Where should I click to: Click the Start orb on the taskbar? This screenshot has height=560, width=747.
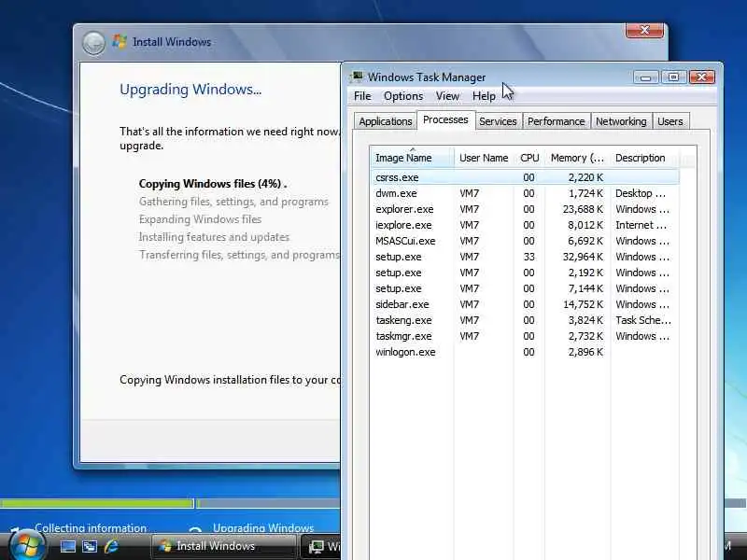click(x=28, y=545)
